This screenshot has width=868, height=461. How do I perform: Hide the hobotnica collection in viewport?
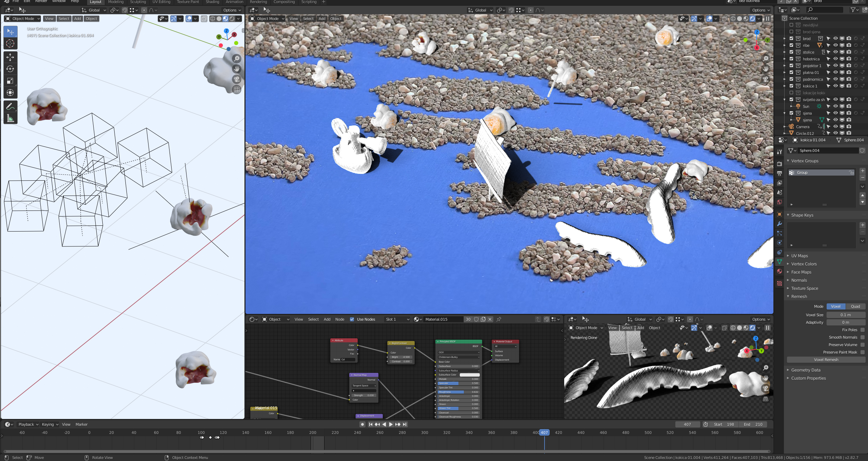point(835,59)
